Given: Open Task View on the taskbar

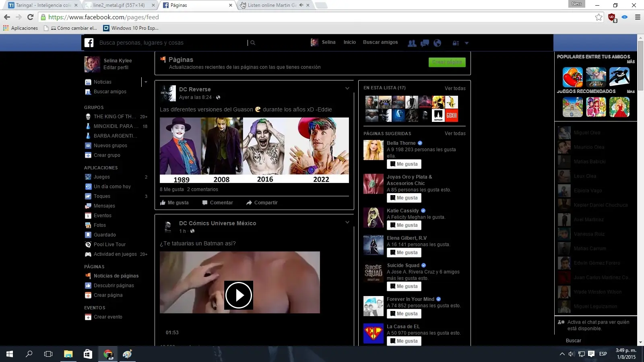Looking at the screenshot, I should [48, 354].
